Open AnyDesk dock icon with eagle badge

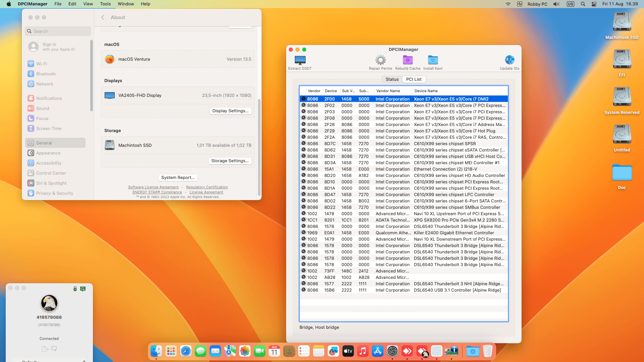coord(422,351)
